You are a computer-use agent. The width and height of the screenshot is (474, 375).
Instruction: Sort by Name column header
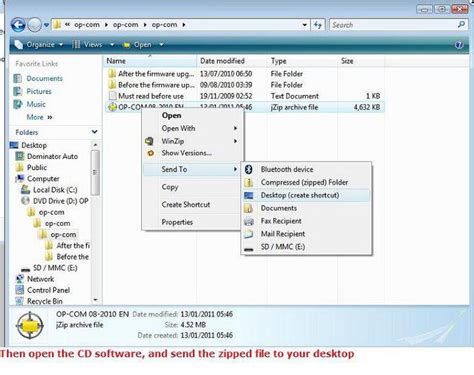click(150, 61)
